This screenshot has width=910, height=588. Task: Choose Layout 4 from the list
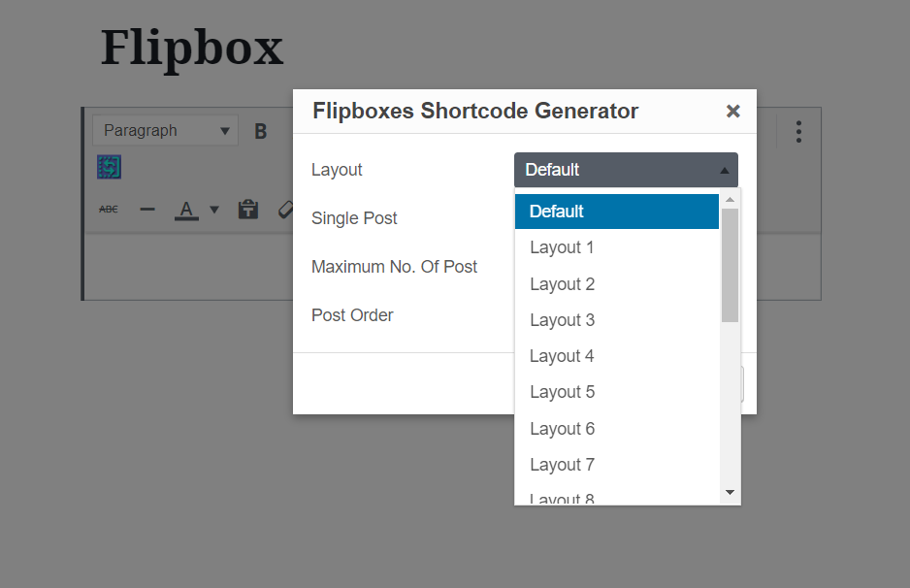coord(616,356)
